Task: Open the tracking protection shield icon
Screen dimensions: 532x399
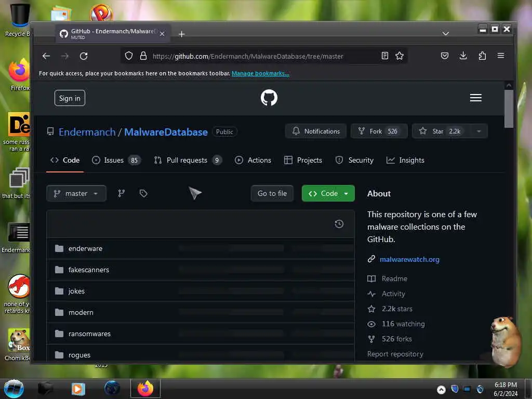Action: tap(129, 56)
